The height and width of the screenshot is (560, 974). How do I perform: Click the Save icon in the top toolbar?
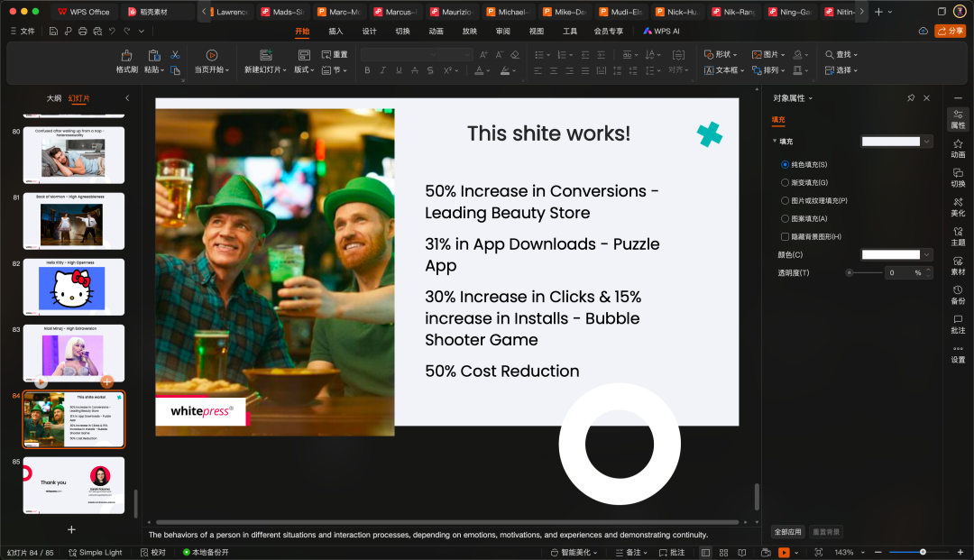[x=53, y=31]
